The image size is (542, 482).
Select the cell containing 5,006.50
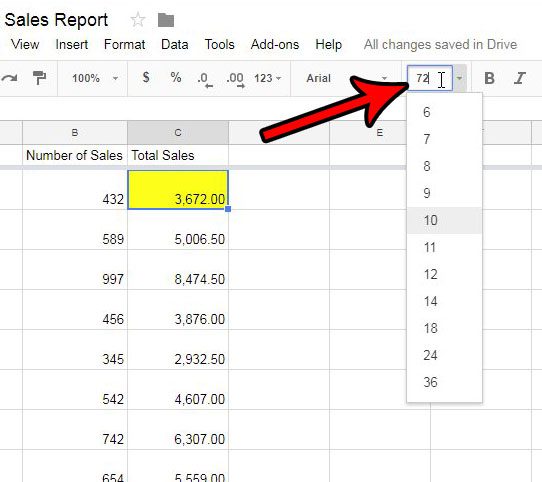(x=178, y=230)
